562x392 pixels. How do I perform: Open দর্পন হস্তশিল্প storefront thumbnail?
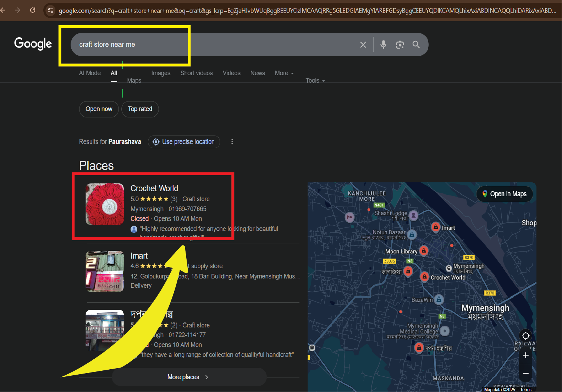pyautogui.click(x=105, y=331)
